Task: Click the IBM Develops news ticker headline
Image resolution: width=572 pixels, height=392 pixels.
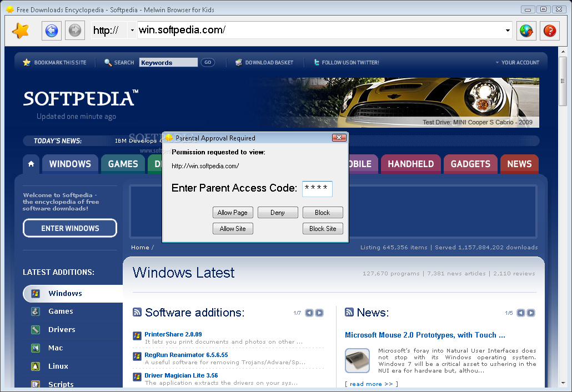Action: [138, 141]
